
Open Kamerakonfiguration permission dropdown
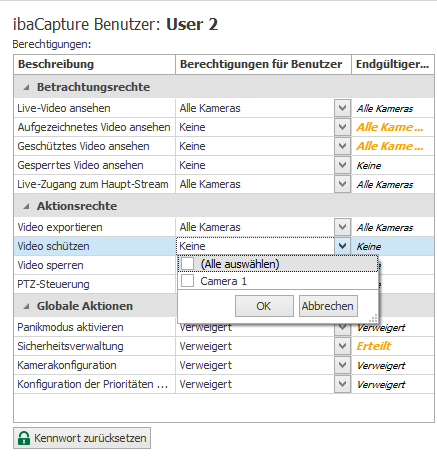tap(342, 365)
